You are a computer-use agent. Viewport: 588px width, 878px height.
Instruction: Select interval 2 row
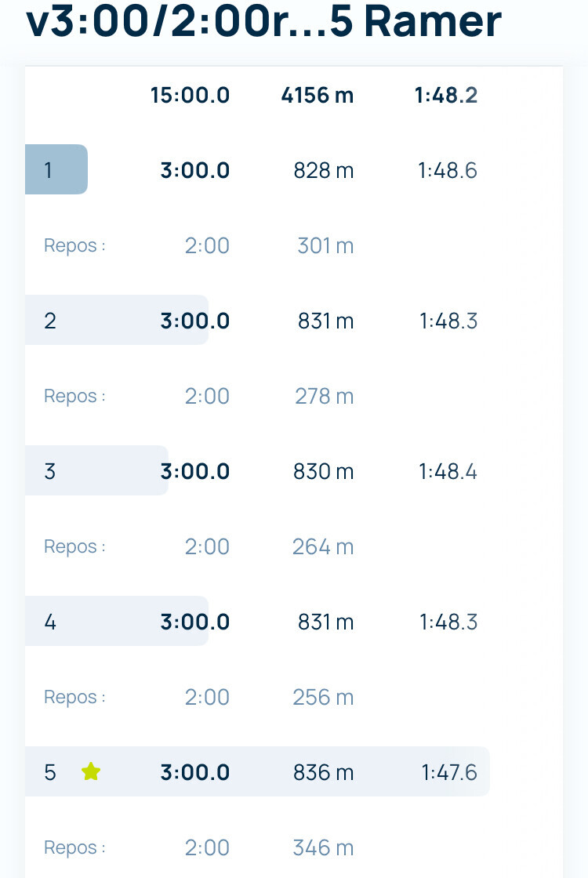coord(116,321)
